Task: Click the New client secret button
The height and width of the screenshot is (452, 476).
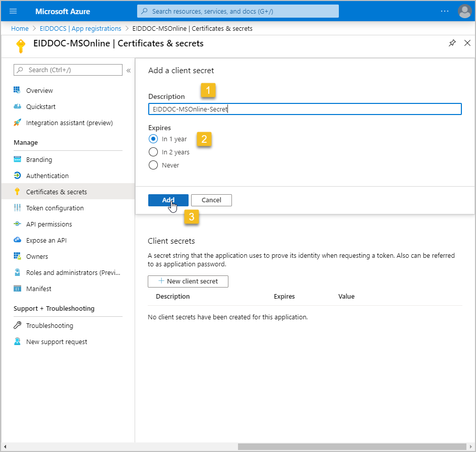Action: tap(188, 281)
